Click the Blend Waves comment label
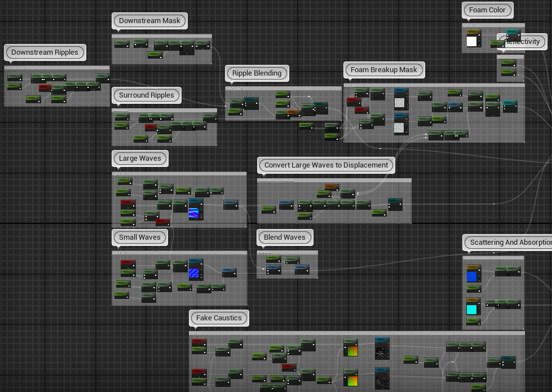552x392 pixels. pos(285,237)
